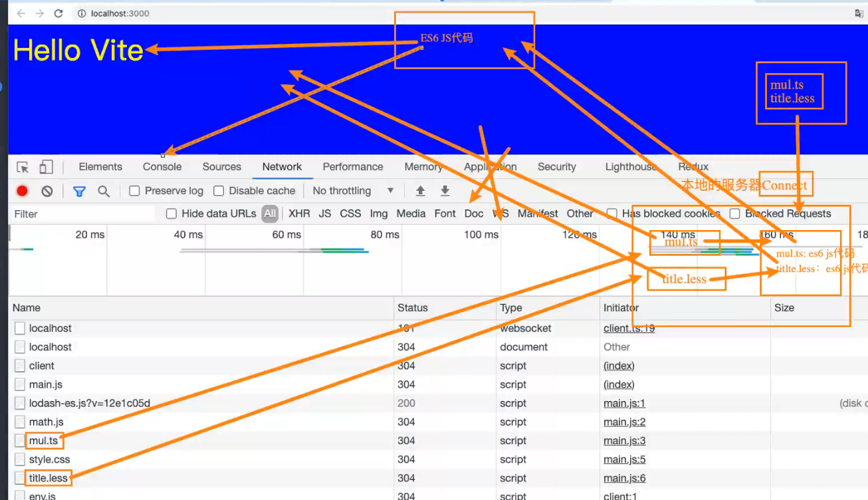Switch to the Console tab
This screenshot has height=500, width=868.
(162, 167)
